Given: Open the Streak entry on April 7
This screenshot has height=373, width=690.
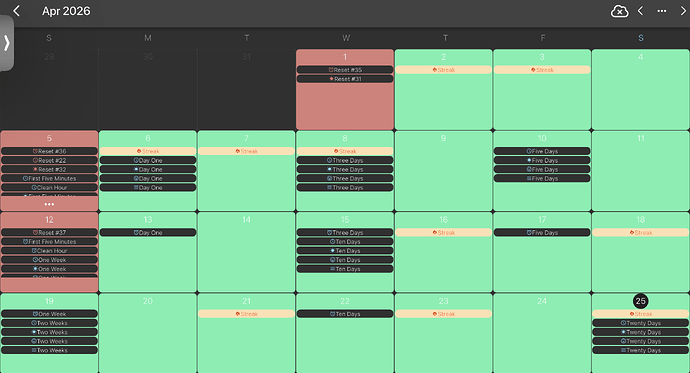Looking at the screenshot, I should [x=246, y=151].
